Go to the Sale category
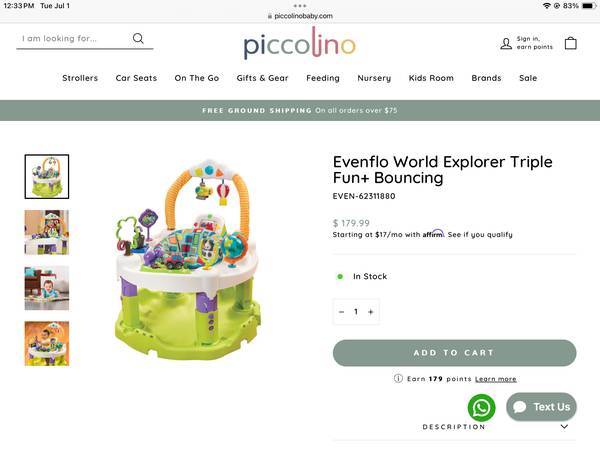The width and height of the screenshot is (600, 450). coord(528,78)
